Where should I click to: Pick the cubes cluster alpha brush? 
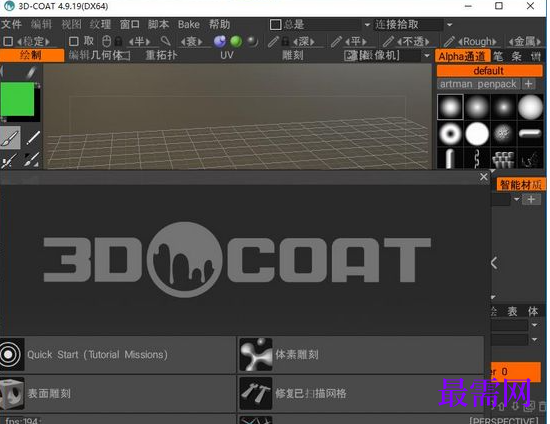coord(503,158)
